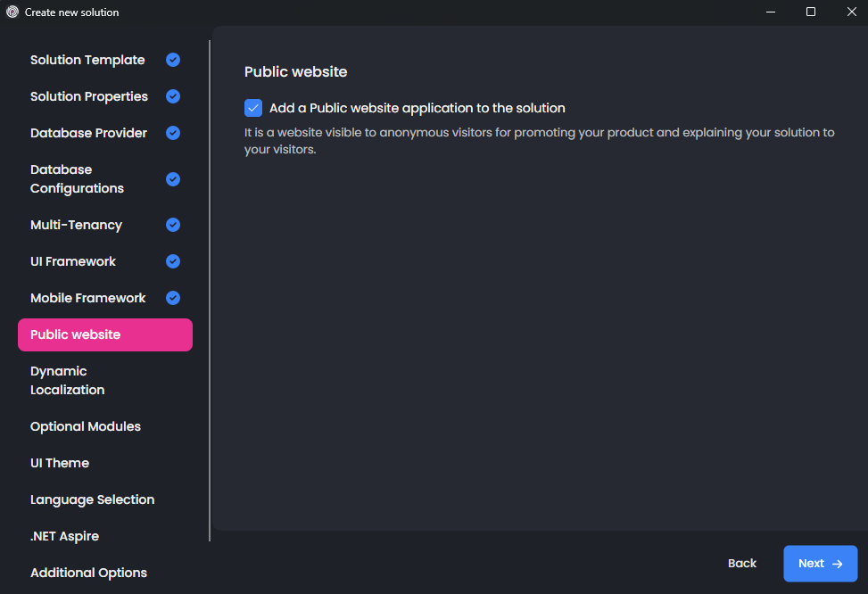Click the app logo in the title bar
This screenshot has width=868, height=594.
pyautogui.click(x=12, y=12)
